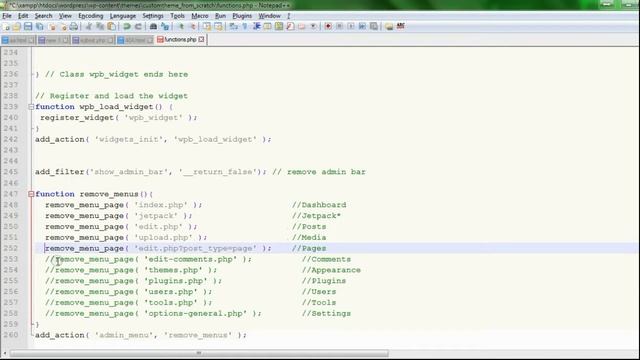
Task: Open the File menu
Action: (7, 16)
